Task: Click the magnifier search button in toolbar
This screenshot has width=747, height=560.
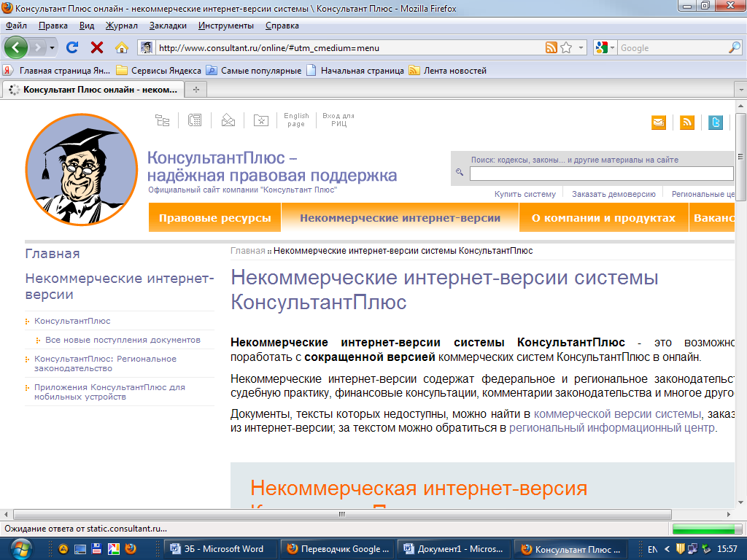Action: [x=735, y=47]
